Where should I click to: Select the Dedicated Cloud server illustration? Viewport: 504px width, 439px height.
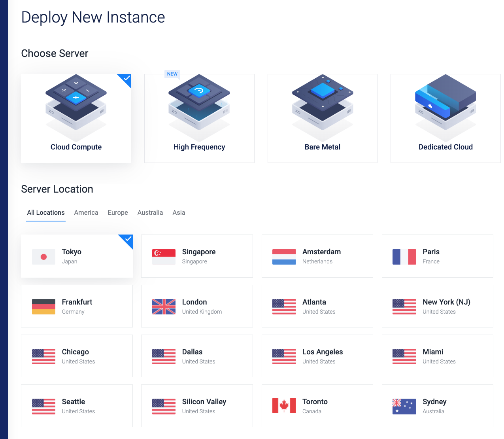coord(445,108)
